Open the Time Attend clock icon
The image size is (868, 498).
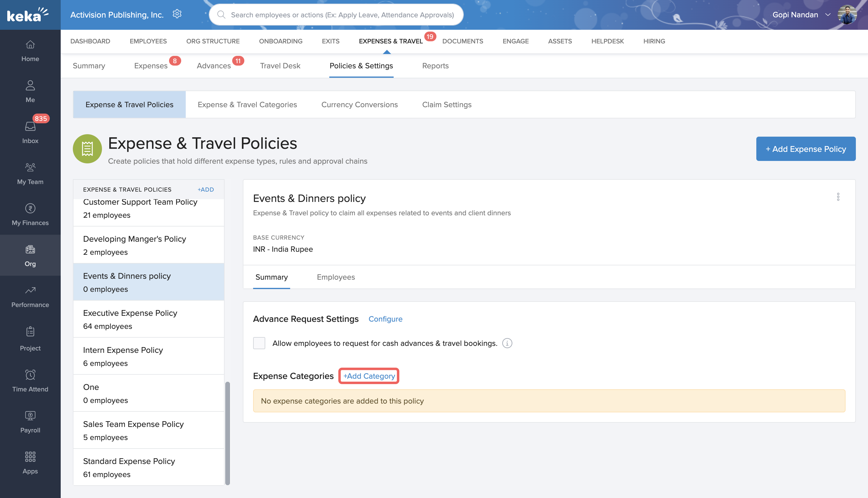pyautogui.click(x=30, y=375)
